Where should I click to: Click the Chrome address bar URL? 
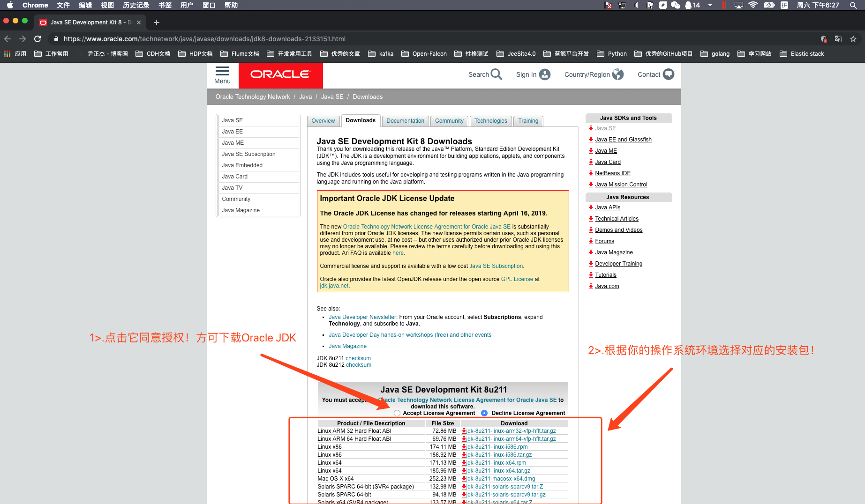pos(204,39)
